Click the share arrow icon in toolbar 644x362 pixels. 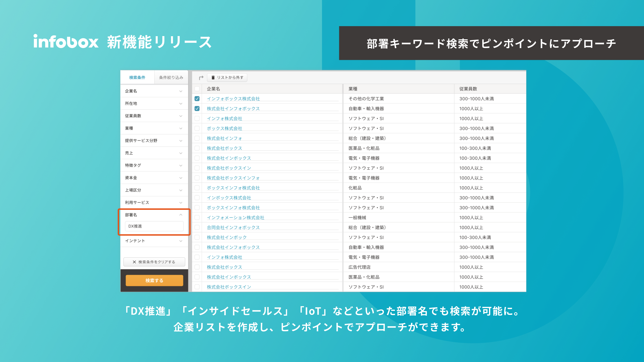pos(201,78)
